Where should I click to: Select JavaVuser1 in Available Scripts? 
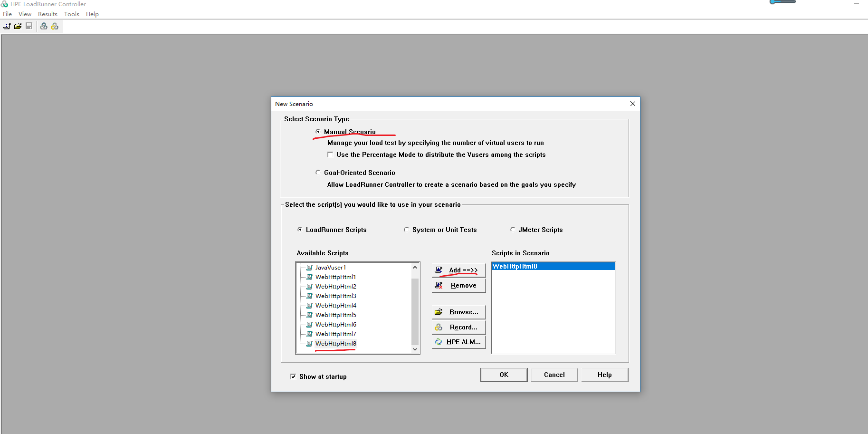pos(331,268)
